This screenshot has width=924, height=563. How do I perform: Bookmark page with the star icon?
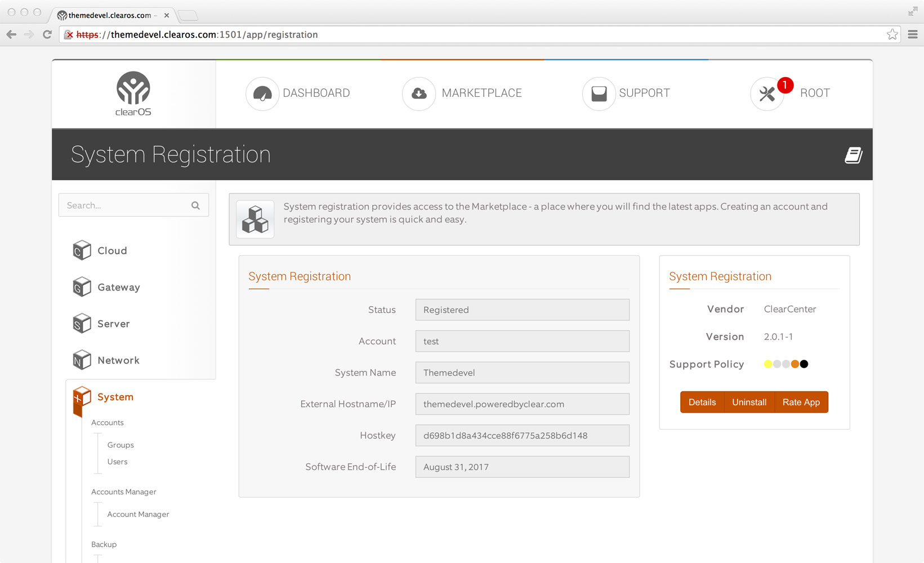892,34
